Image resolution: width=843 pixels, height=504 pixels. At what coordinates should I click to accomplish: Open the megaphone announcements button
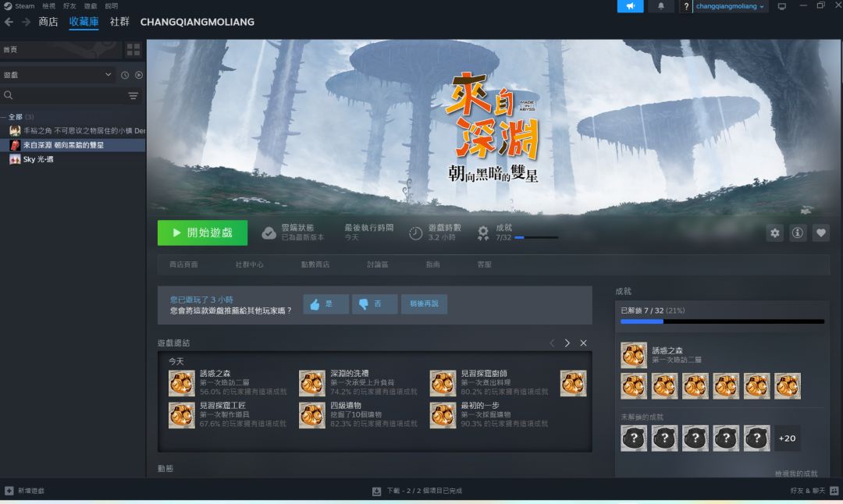click(x=630, y=6)
